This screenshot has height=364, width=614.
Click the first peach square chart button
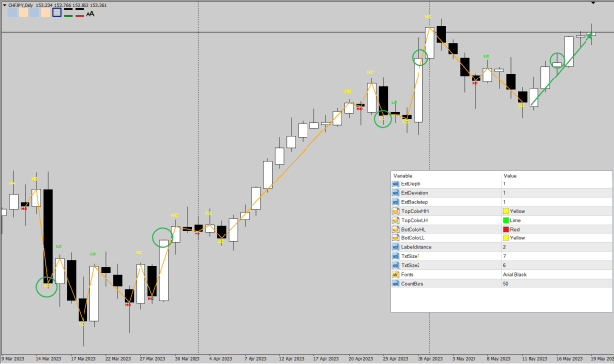point(24,13)
